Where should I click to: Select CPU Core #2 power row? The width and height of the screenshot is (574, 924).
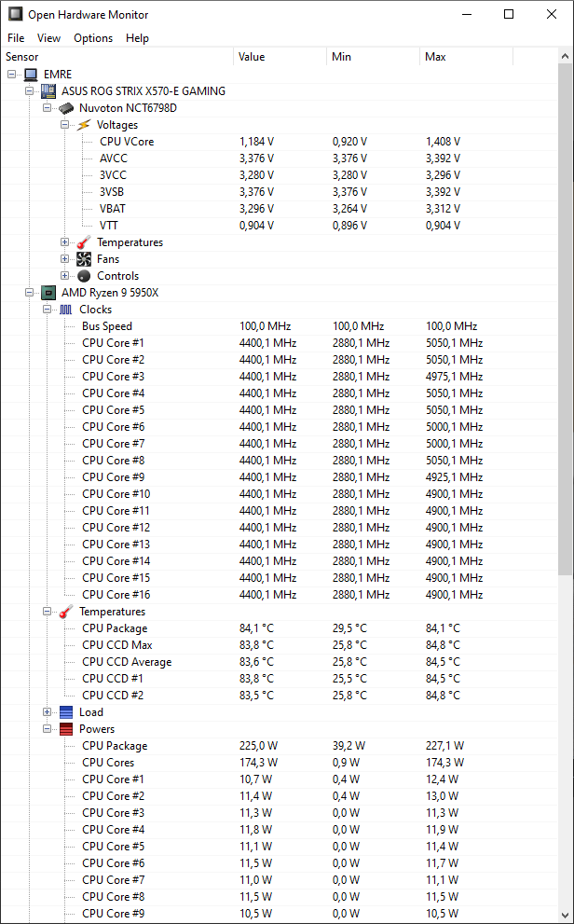279,796
